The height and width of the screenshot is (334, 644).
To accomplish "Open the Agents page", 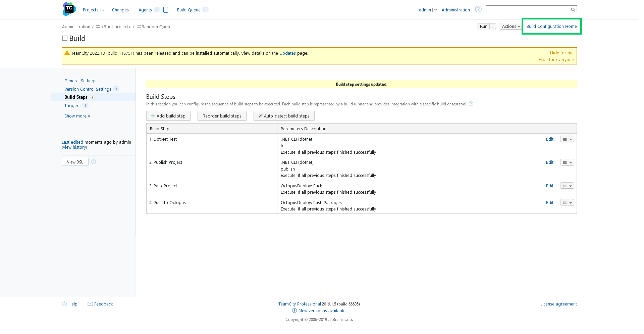I will [145, 10].
